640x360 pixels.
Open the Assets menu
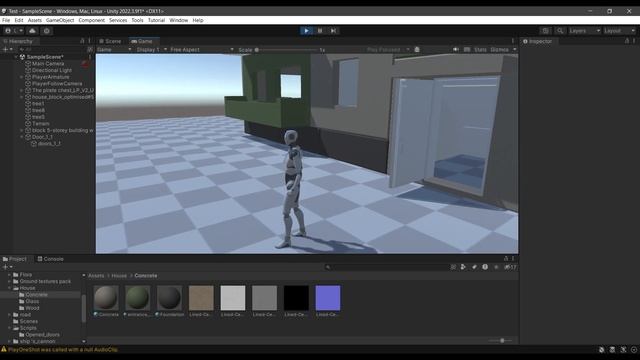pyautogui.click(x=35, y=20)
